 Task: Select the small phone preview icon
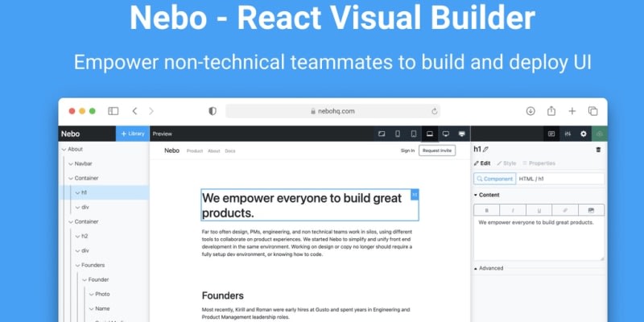pos(398,134)
